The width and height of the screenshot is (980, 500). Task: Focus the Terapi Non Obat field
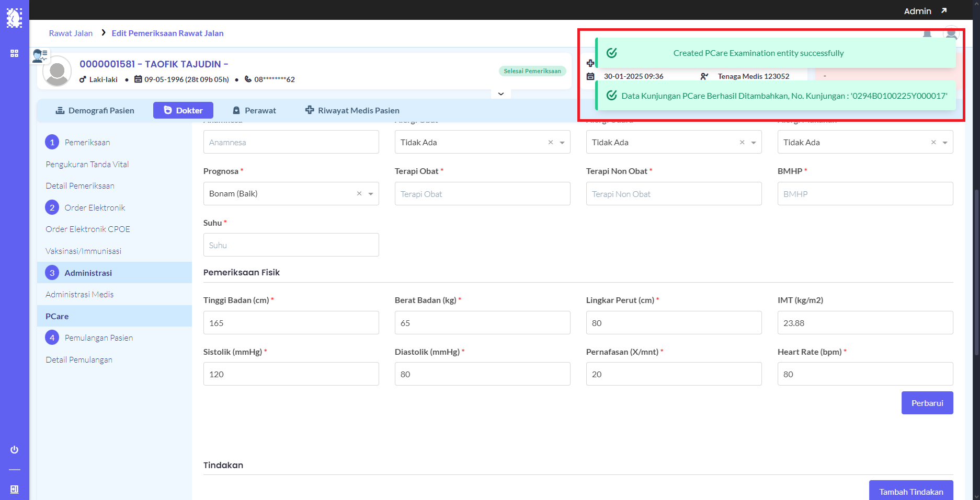(674, 194)
